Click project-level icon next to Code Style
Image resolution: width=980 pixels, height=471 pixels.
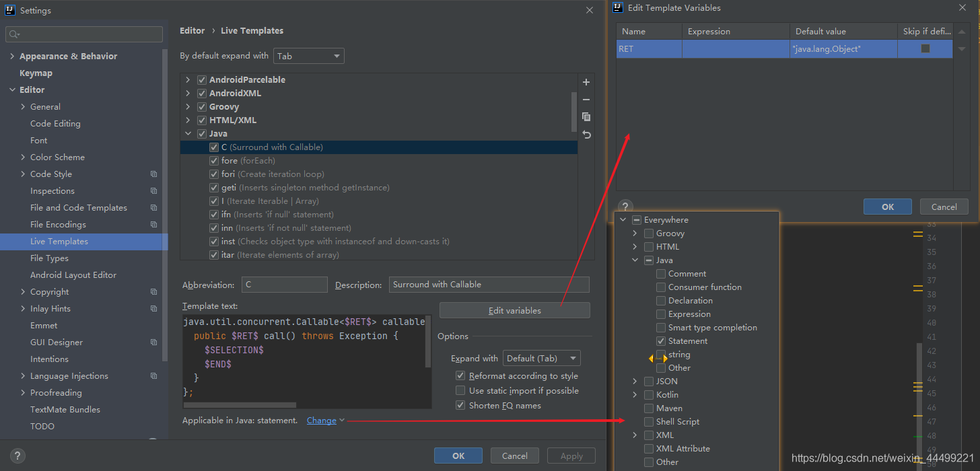click(x=153, y=174)
